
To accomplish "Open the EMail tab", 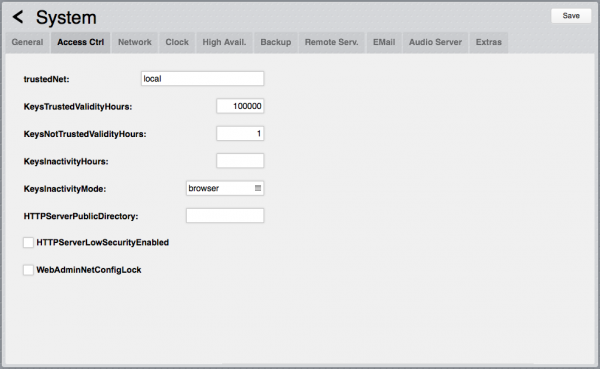I will (x=384, y=42).
